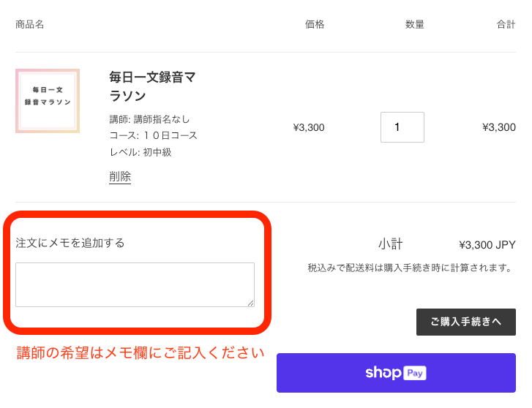Click the 小計 label
Screen dimensions: 532x408
point(390,244)
